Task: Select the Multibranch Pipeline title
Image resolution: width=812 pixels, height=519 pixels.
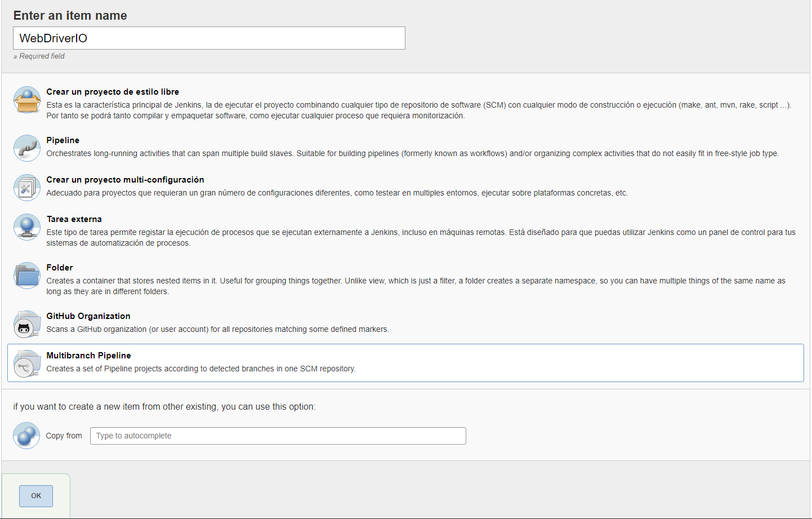Action: point(88,356)
